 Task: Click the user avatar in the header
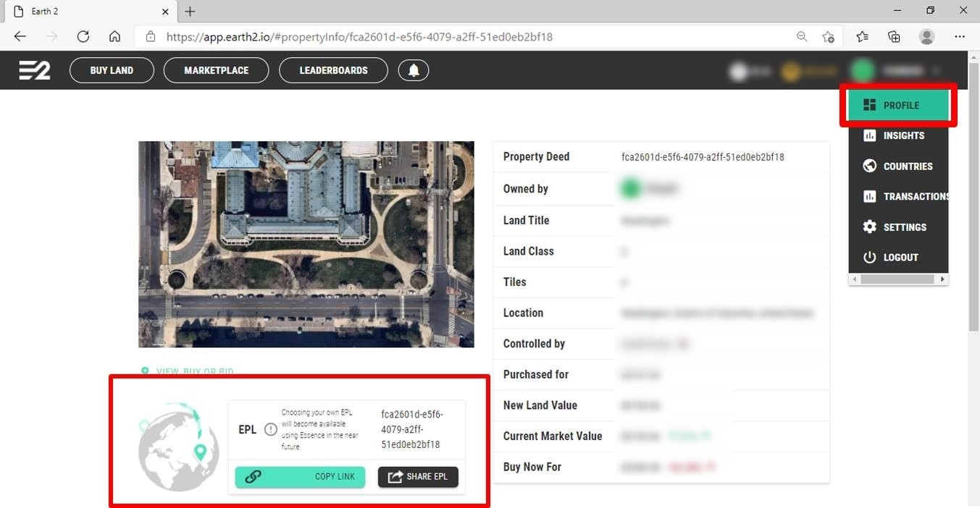click(863, 71)
